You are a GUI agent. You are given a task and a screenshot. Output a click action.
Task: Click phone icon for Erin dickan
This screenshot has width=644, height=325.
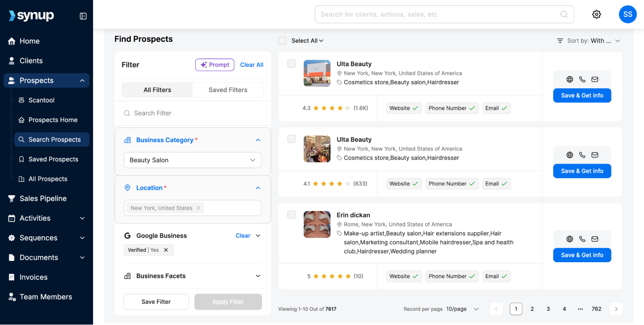coord(582,239)
